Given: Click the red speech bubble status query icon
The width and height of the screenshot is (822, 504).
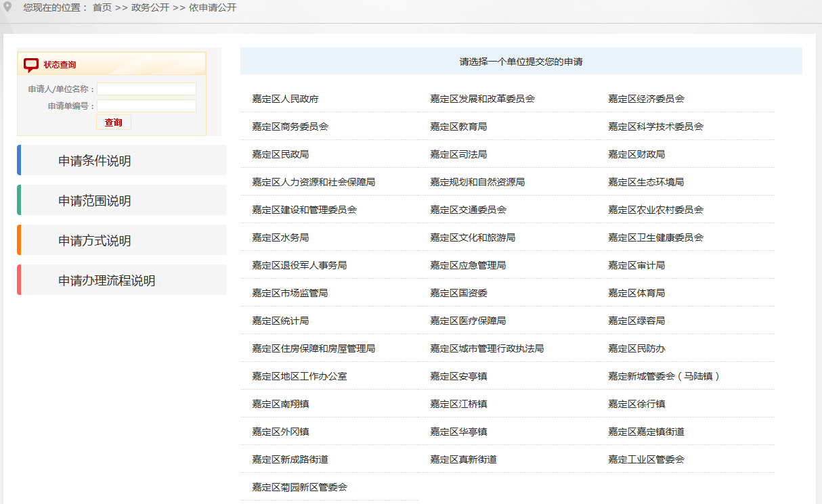Looking at the screenshot, I should click(x=30, y=64).
